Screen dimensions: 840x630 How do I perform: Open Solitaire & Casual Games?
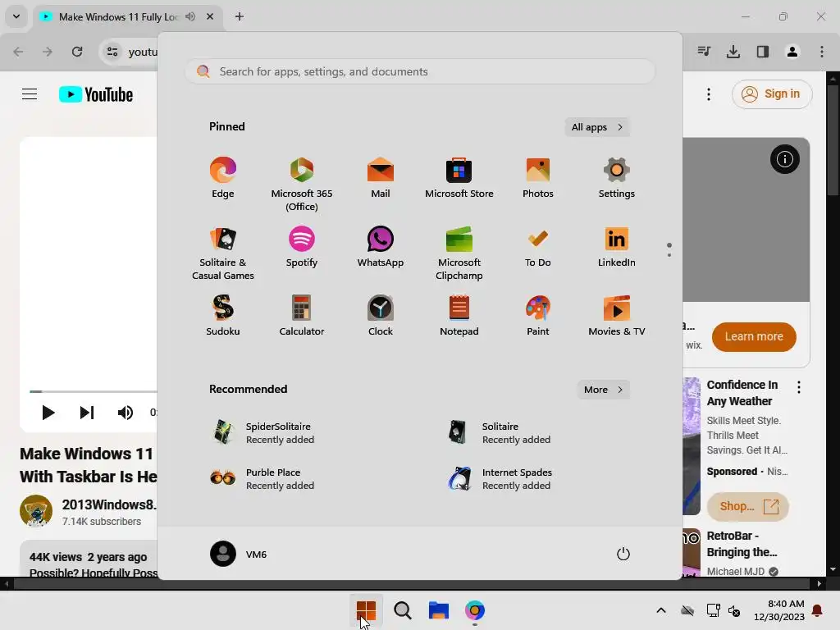(223, 253)
